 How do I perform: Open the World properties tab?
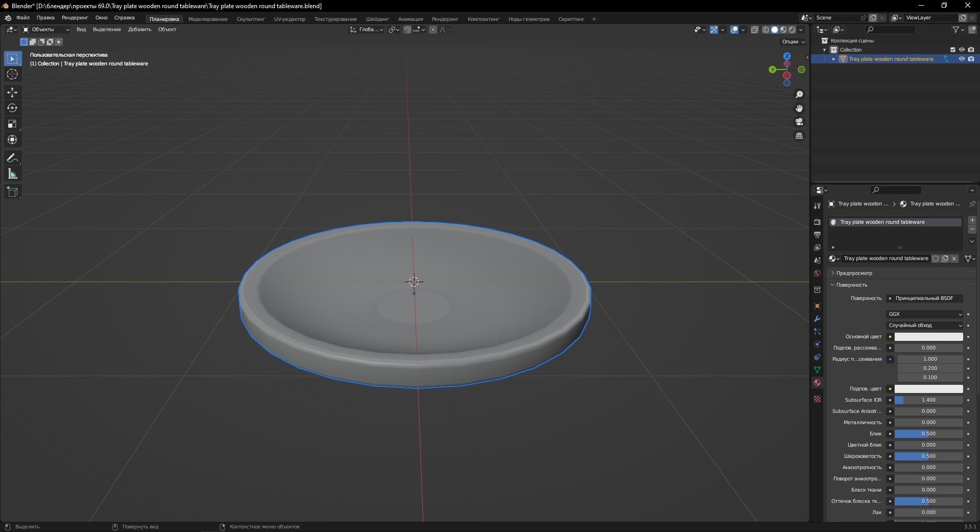817,273
